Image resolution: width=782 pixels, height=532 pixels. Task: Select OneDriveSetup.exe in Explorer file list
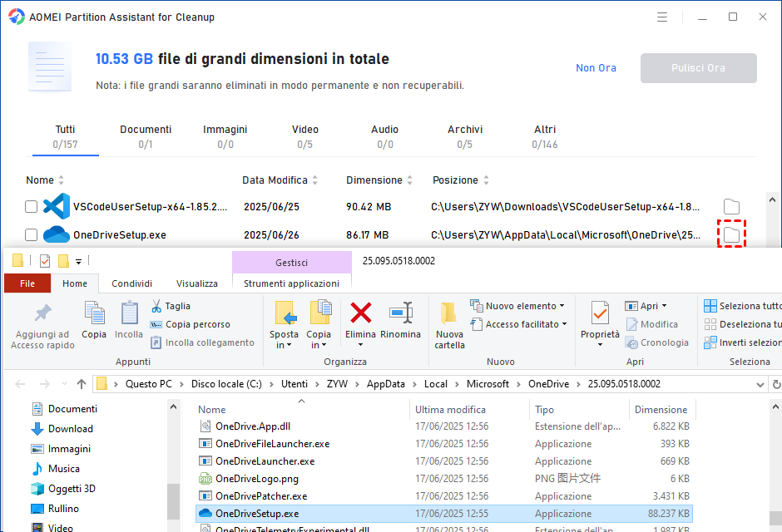coord(444,514)
